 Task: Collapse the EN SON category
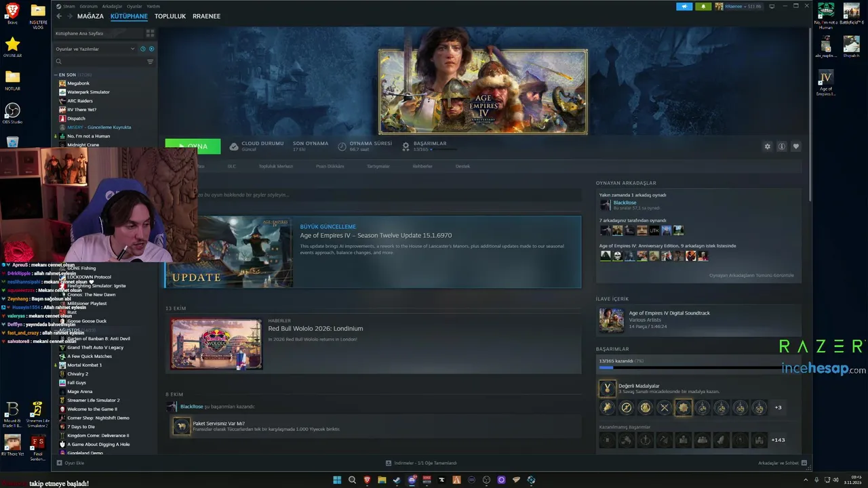[x=67, y=75]
